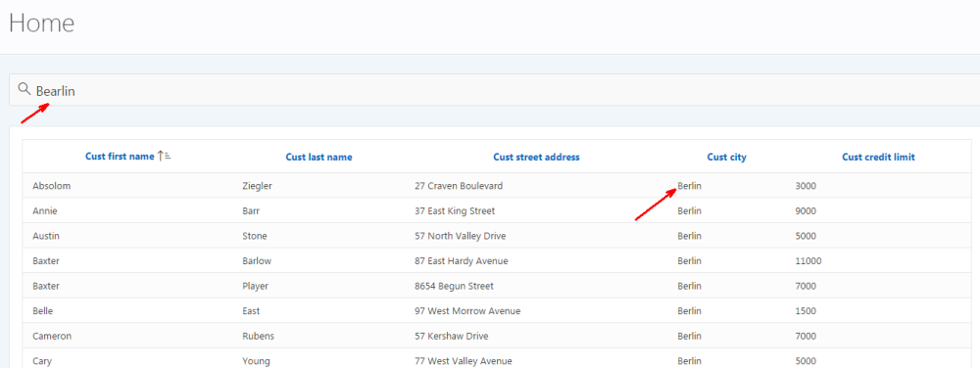Viewport: 980px width, 368px height.
Task: Click Baxter in the Barlow row
Action: 46,260
